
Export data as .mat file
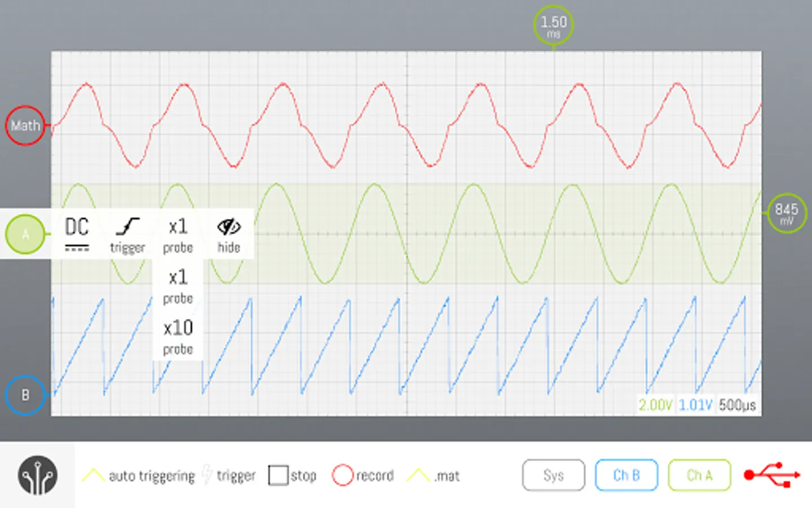pyautogui.click(x=433, y=475)
